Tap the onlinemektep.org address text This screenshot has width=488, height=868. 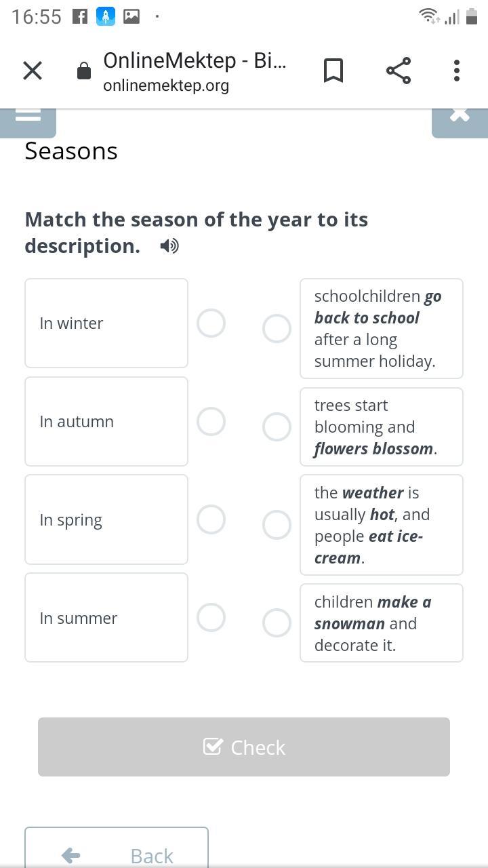coord(166,86)
